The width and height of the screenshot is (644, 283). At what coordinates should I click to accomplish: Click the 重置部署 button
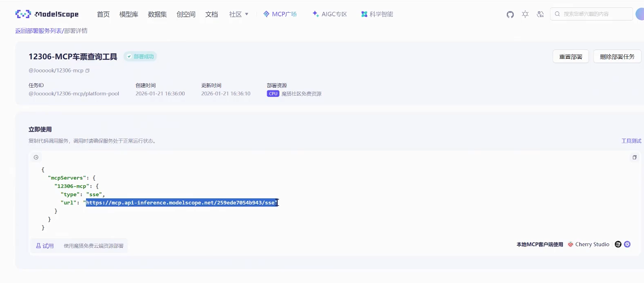571,56
